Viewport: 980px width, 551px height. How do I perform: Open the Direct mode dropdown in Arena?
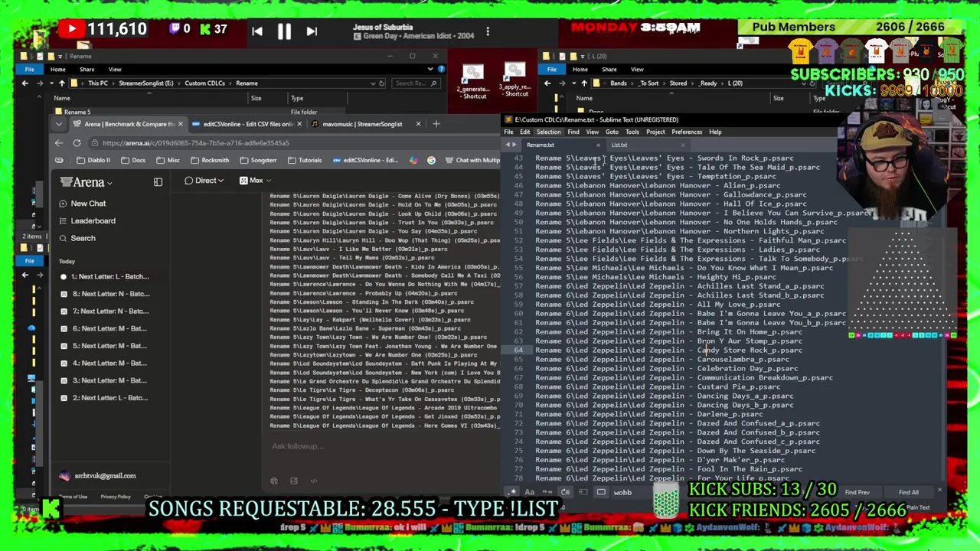[x=204, y=181]
